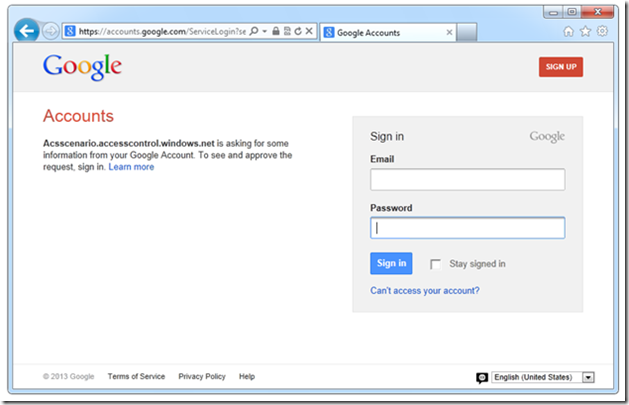Image resolution: width=629 pixels, height=405 pixels.
Task: Click the red SIGN UP button
Action: 561,67
